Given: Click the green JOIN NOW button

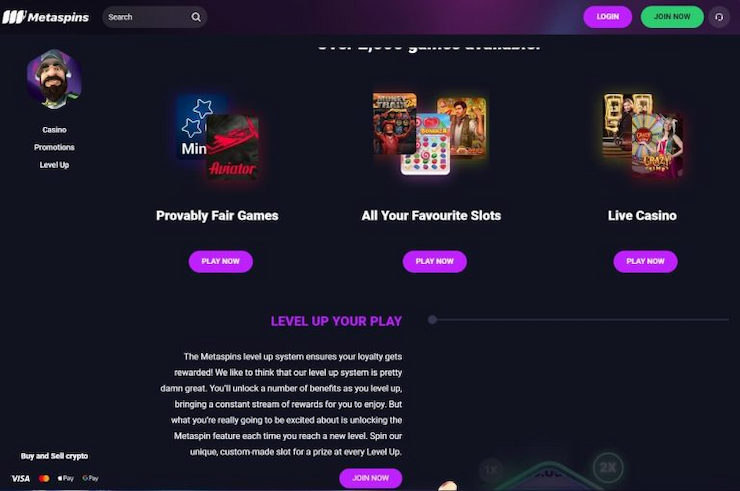Looking at the screenshot, I should coord(672,17).
